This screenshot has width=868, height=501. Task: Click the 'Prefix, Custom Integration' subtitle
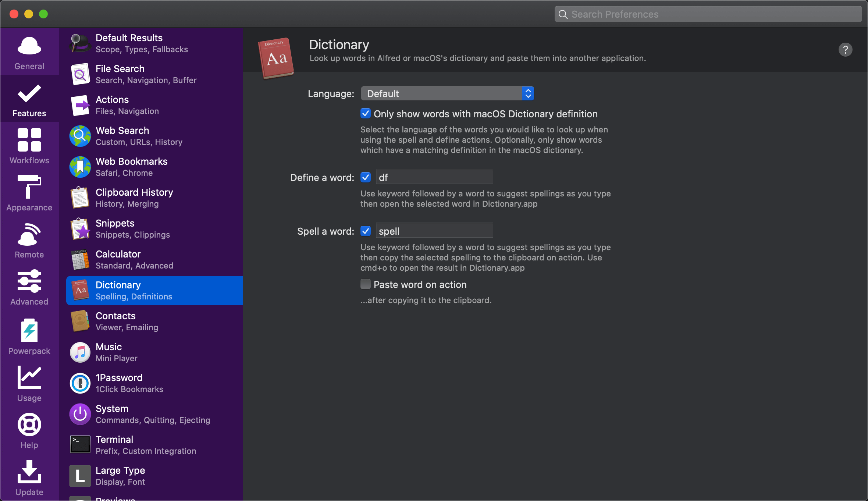146,451
